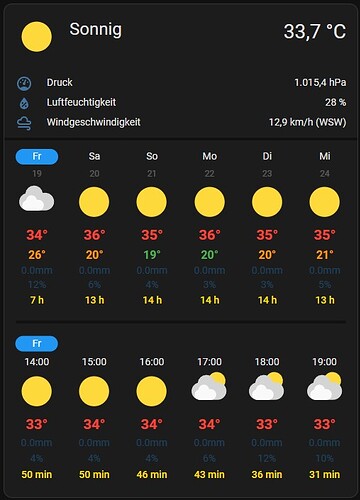Click the 36 min sunshine value

pyautogui.click(x=267, y=474)
